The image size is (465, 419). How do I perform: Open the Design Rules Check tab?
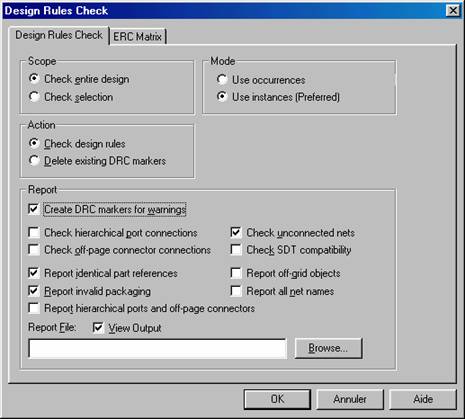coord(59,35)
